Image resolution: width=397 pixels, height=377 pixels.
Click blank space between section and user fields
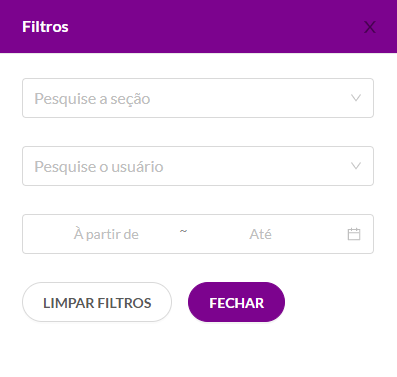198,132
